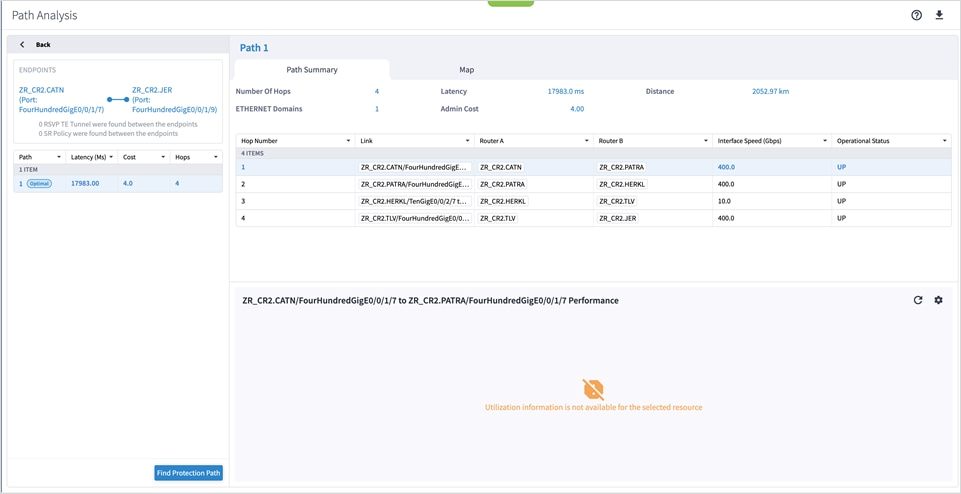Click link ZR_CR2.PATRA/FourHundredGigE cell
Viewport: 961px width, 494px height.
coord(415,184)
